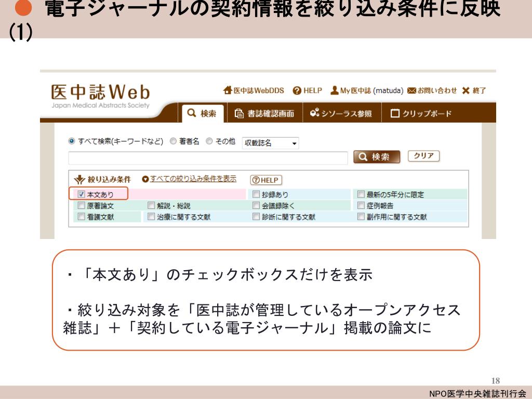Check the 副作用に関する文献 checkbox
This screenshot has width=532, height=399.
coord(361,217)
